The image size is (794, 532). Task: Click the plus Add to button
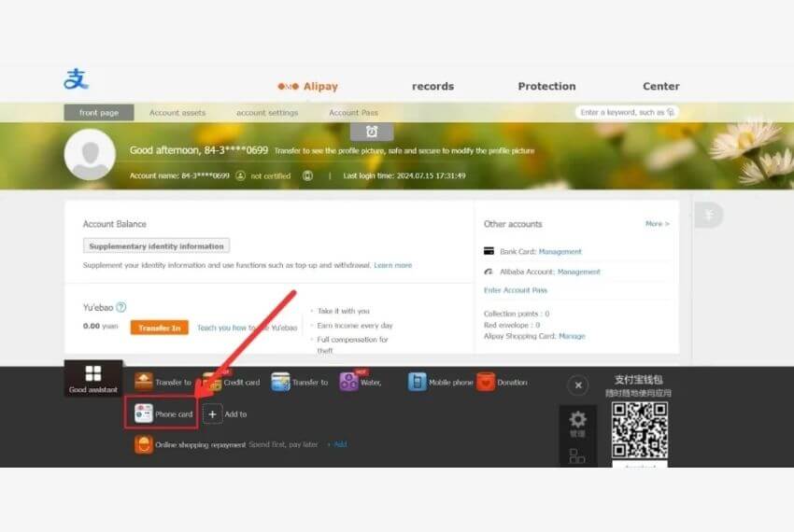tap(213, 414)
